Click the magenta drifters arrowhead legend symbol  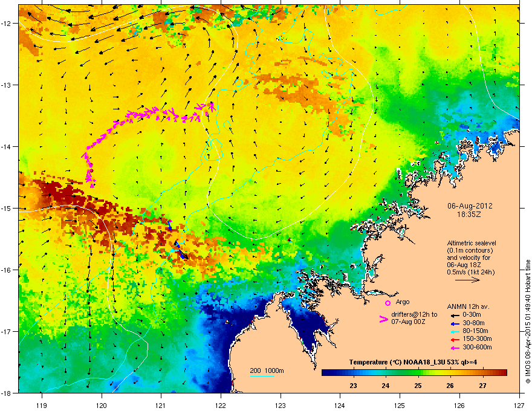[384, 319]
